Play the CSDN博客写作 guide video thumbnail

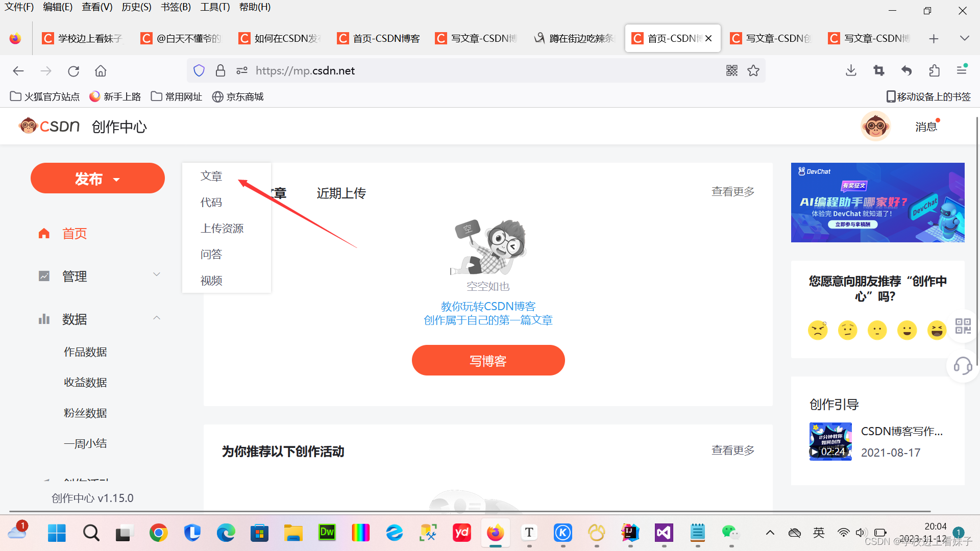coord(830,441)
